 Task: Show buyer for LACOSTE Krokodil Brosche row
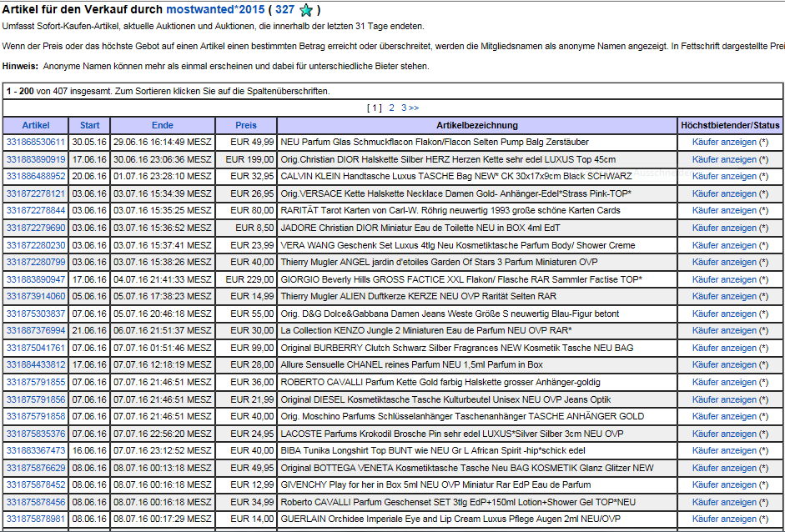point(724,434)
